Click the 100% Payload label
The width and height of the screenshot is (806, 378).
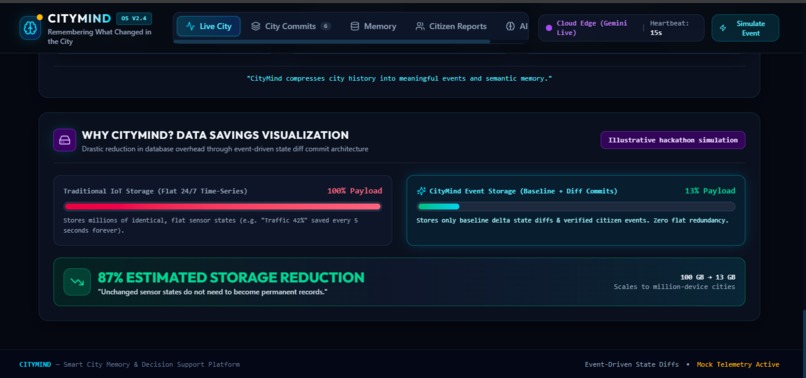click(x=355, y=191)
